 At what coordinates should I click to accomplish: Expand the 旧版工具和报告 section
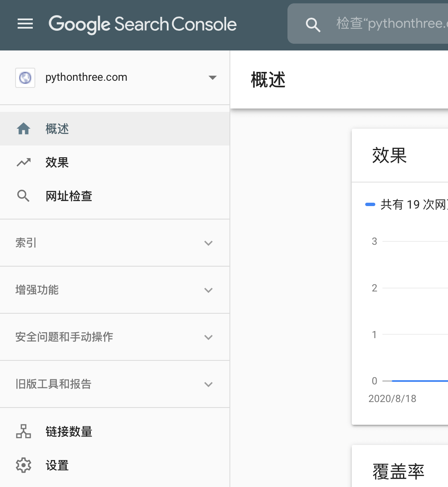(208, 384)
